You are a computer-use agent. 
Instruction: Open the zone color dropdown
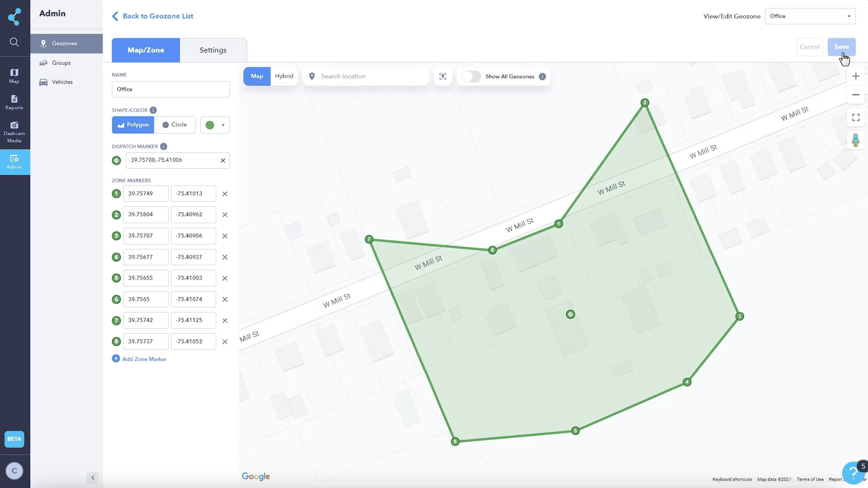[x=215, y=125]
